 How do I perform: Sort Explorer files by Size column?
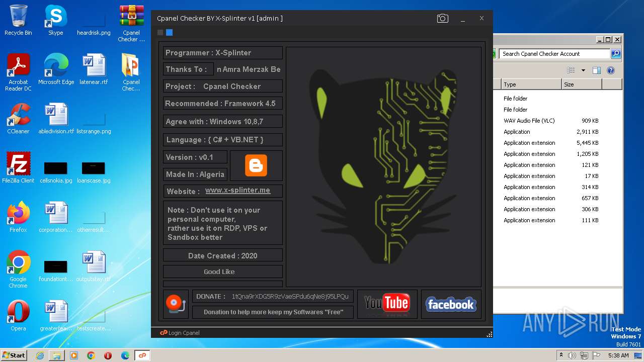click(x=582, y=84)
